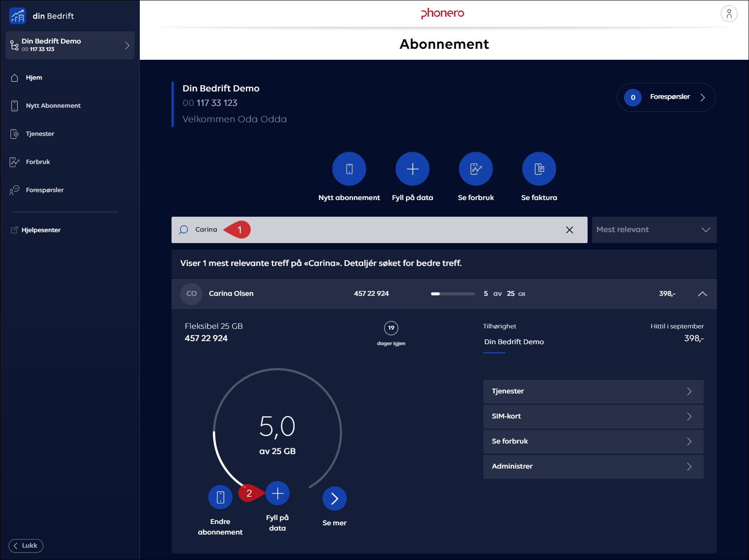749x560 pixels.
Task: Open the Administrer option row
Action: [x=593, y=467]
